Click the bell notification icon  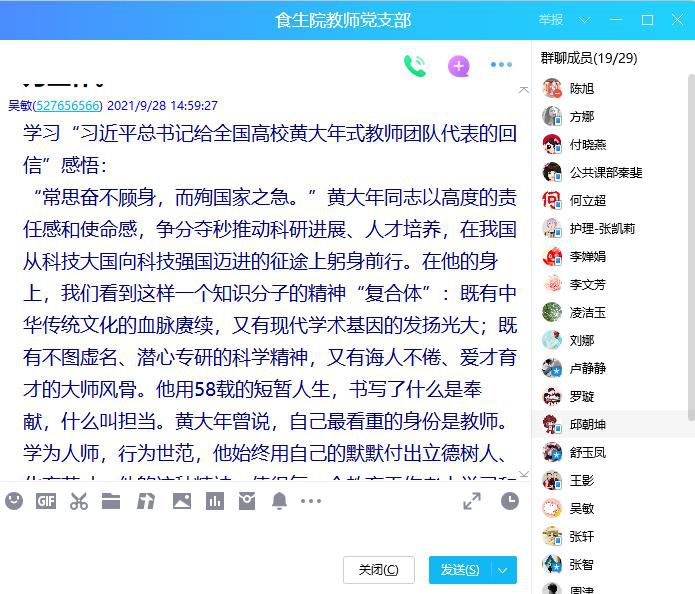click(x=280, y=501)
